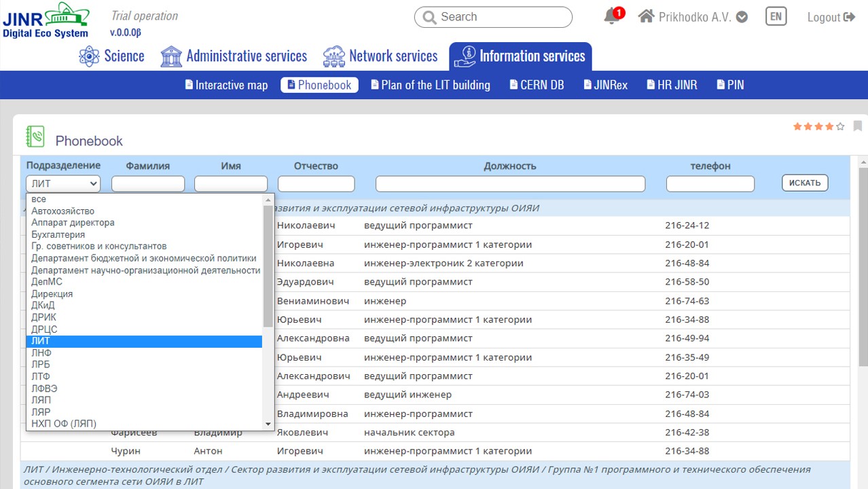Viewport: 868px width, 489px height.
Task: Open the Interactive map page
Action: click(226, 85)
